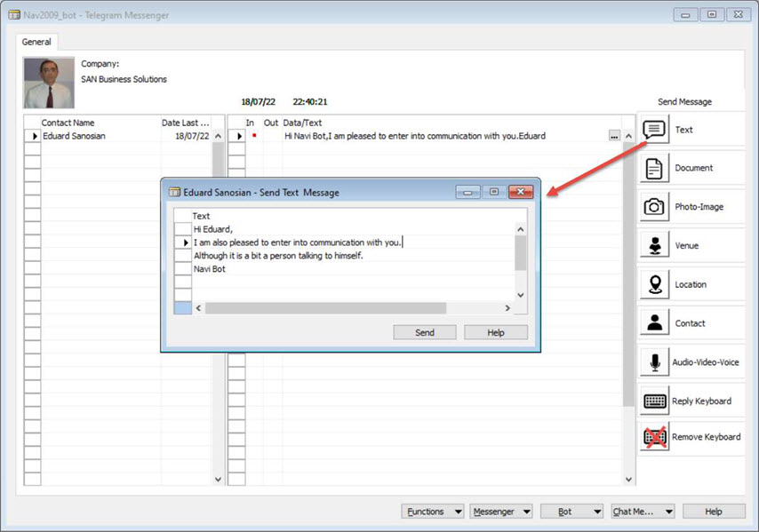Click the Contact Name column header
759x532 pixels.
tap(68, 123)
